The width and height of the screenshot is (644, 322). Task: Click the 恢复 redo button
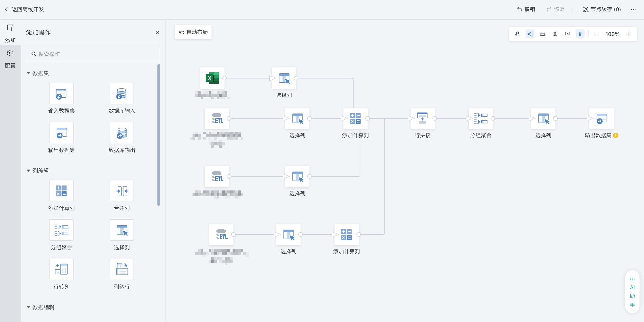555,9
